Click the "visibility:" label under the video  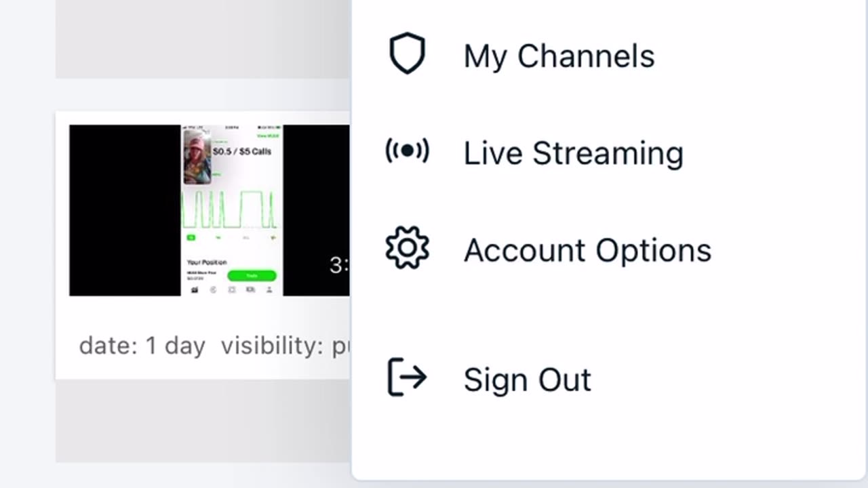pyautogui.click(x=272, y=346)
